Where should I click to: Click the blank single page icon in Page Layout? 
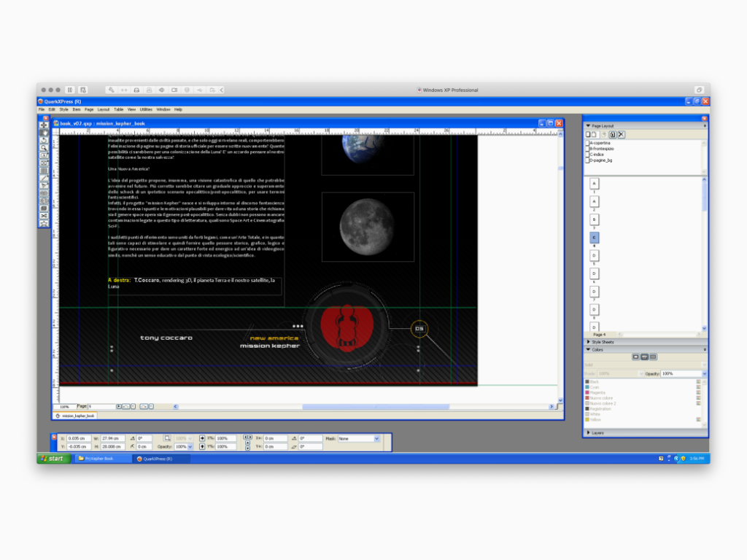pyautogui.click(x=589, y=135)
